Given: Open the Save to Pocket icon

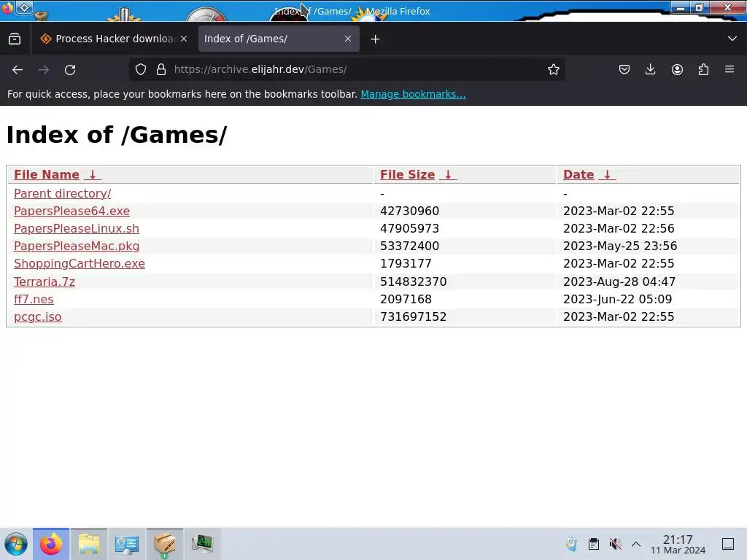Looking at the screenshot, I should [x=624, y=69].
